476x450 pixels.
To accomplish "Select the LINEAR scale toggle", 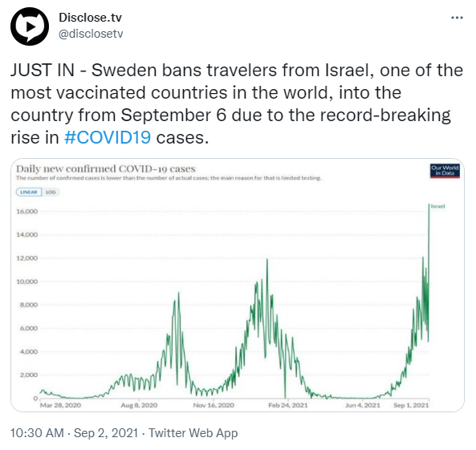I will pyautogui.click(x=29, y=192).
